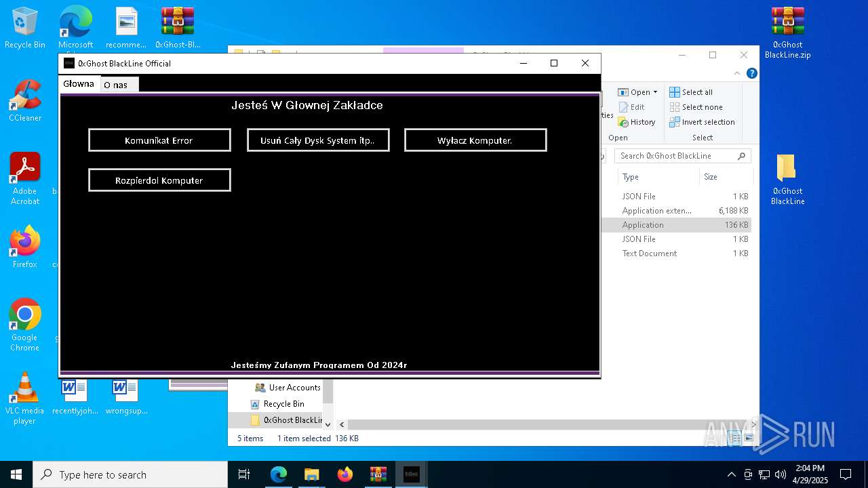Screen dimensions: 868x488
Task: Select the recomme... image file on desktop
Action: (x=126, y=28)
